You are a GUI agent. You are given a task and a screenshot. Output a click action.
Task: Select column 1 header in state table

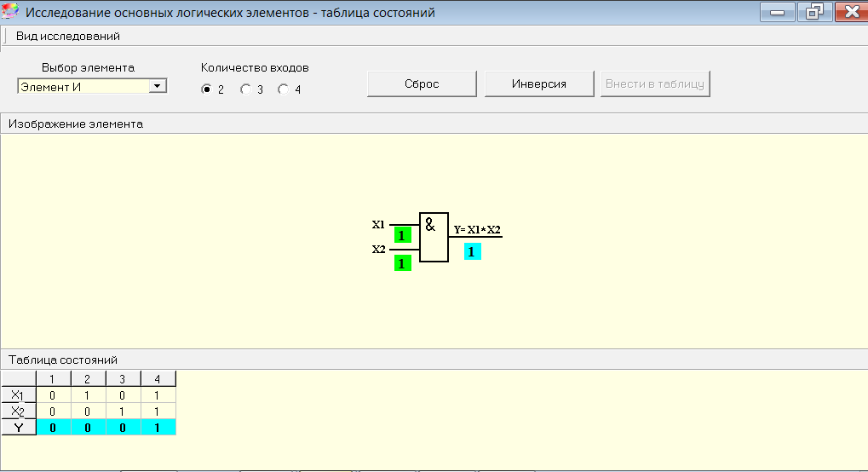pyautogui.click(x=53, y=379)
